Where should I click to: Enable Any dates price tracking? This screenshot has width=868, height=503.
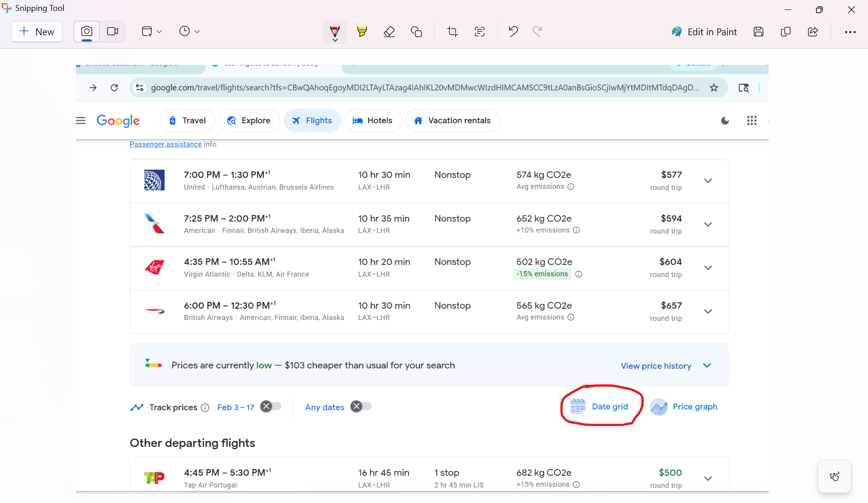(361, 407)
